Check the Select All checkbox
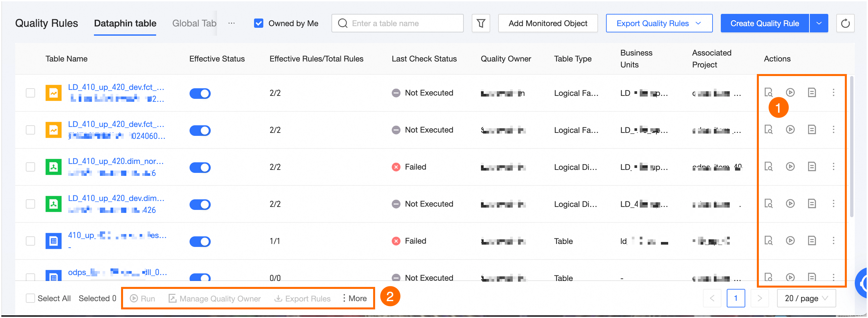 (x=30, y=298)
